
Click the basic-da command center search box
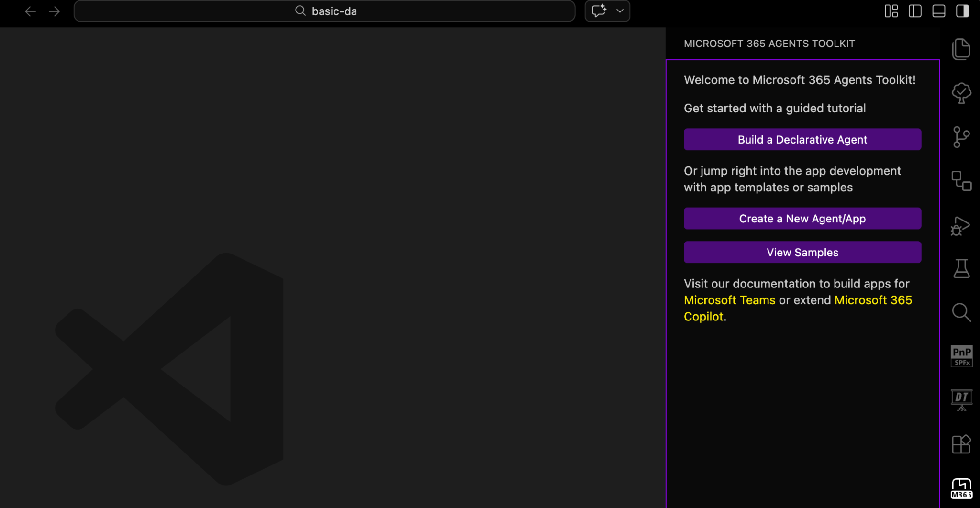click(x=324, y=11)
